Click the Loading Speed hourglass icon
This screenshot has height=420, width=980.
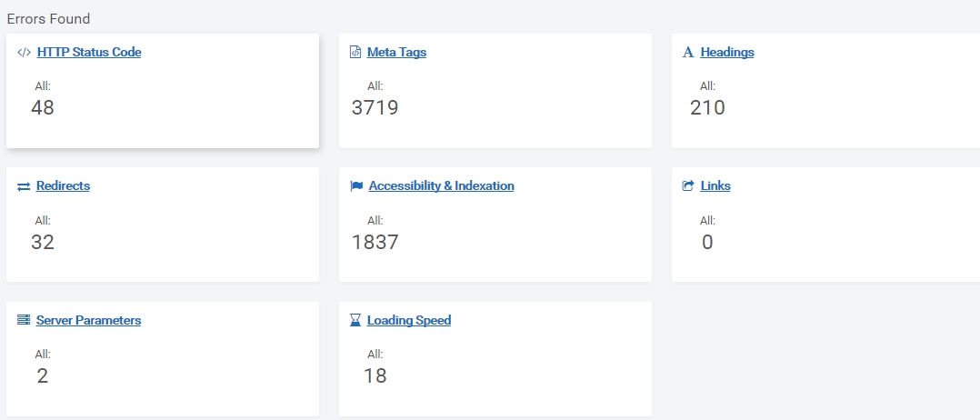[x=355, y=321]
